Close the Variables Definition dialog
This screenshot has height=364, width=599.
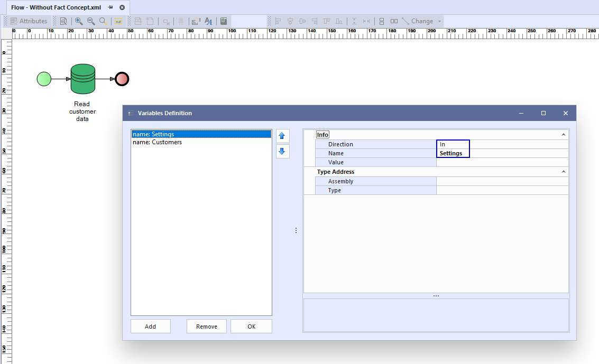pyautogui.click(x=565, y=113)
